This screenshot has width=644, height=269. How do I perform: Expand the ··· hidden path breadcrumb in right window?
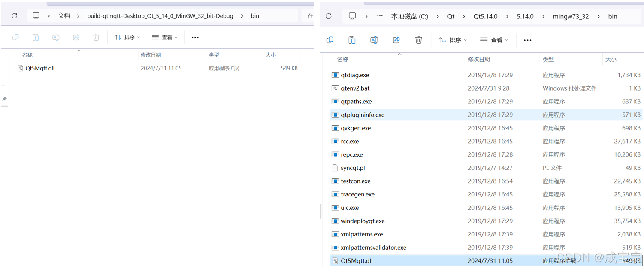(380, 16)
